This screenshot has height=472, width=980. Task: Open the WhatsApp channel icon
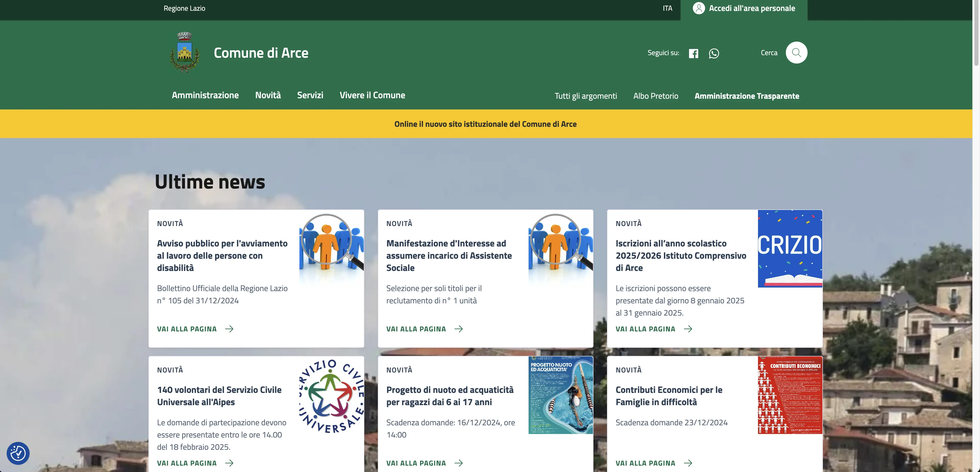pyautogui.click(x=714, y=53)
